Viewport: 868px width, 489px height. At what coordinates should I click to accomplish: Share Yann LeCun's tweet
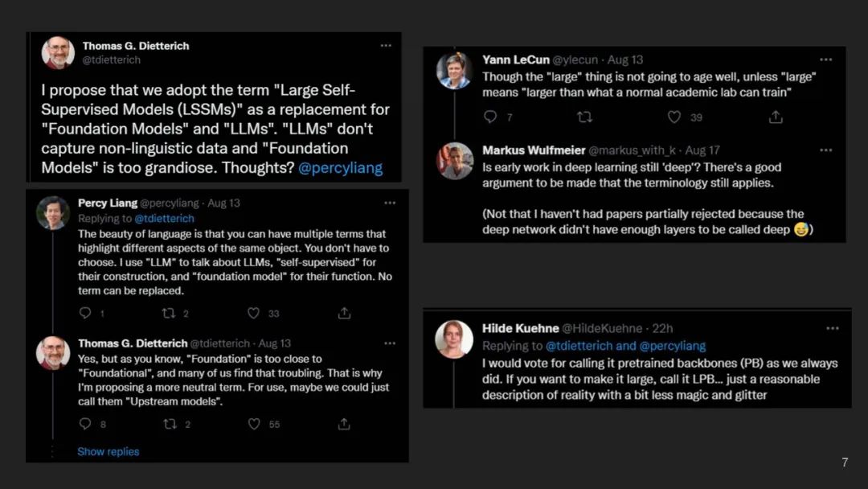point(776,117)
